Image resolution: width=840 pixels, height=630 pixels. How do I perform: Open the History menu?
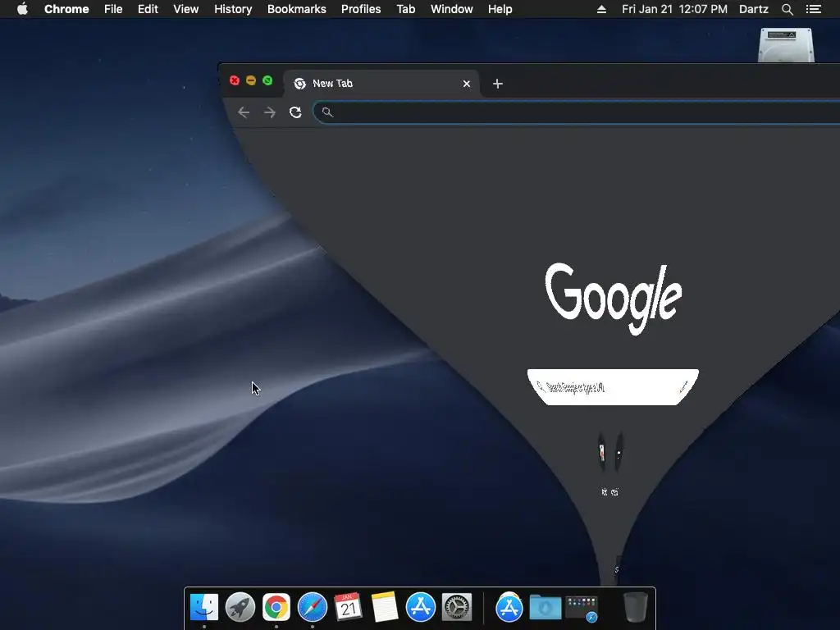[x=233, y=9]
